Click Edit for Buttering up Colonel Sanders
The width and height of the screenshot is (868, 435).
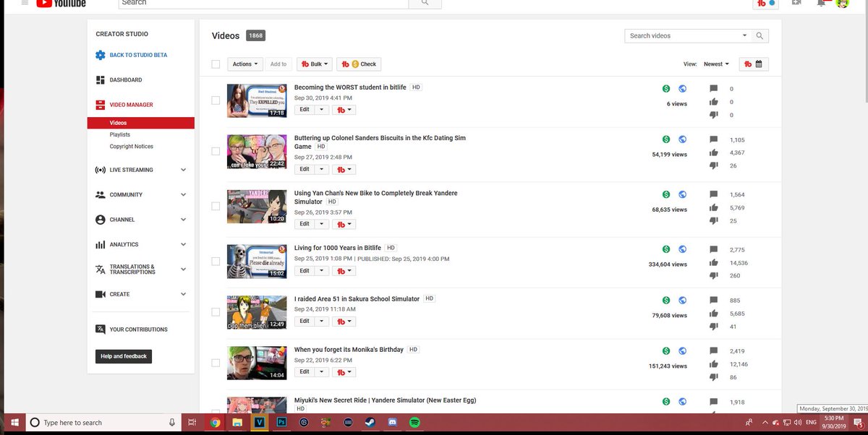pyautogui.click(x=305, y=169)
